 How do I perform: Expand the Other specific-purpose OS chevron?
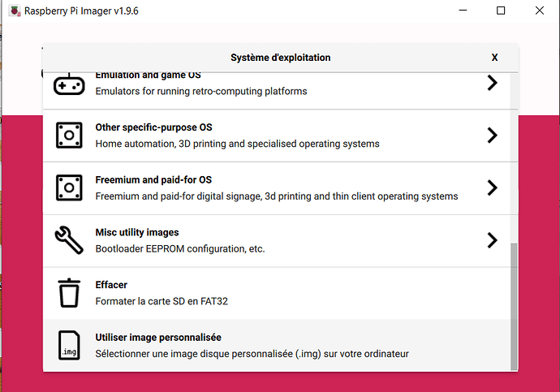pyautogui.click(x=493, y=136)
